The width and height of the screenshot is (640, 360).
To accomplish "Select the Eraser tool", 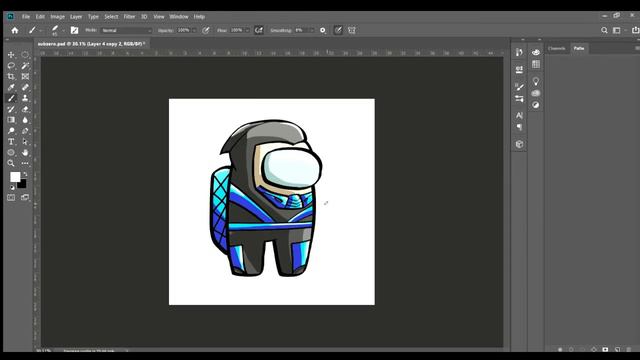I will tap(25, 109).
